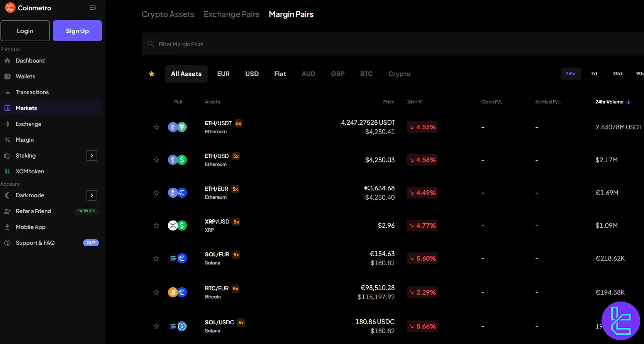The width and height of the screenshot is (644, 344).
Task: Filter pairs by Fiat
Action: click(280, 74)
